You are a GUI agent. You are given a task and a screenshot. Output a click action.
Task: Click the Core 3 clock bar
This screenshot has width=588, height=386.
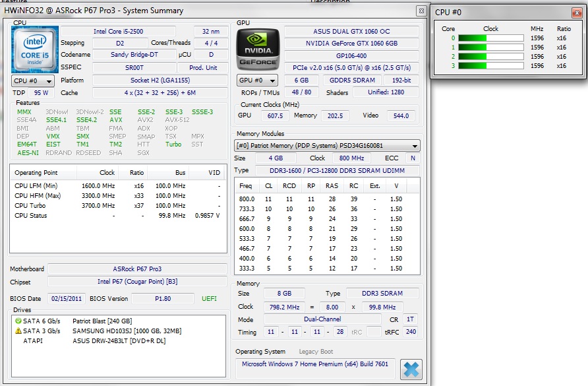pos(491,66)
